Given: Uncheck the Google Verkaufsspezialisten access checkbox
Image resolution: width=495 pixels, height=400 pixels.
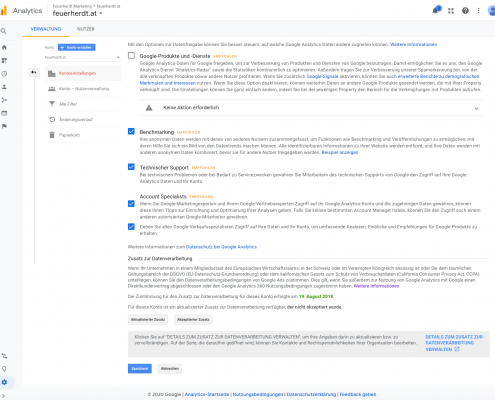Looking at the screenshot, I should coord(131,227).
